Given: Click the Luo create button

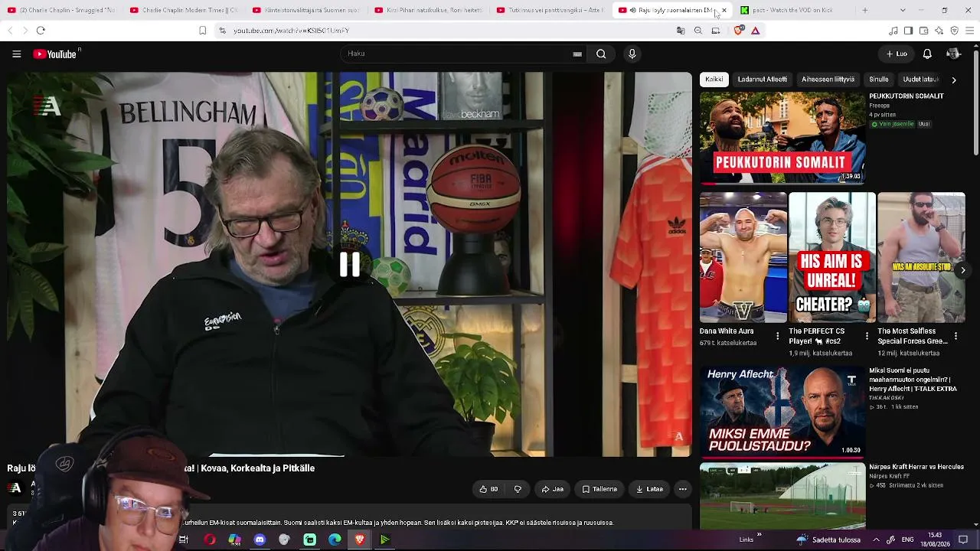Looking at the screenshot, I should [897, 54].
